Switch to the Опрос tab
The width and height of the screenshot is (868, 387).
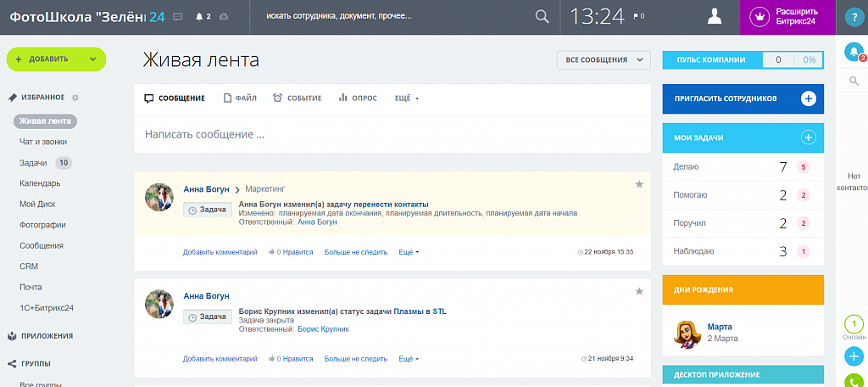click(x=359, y=98)
